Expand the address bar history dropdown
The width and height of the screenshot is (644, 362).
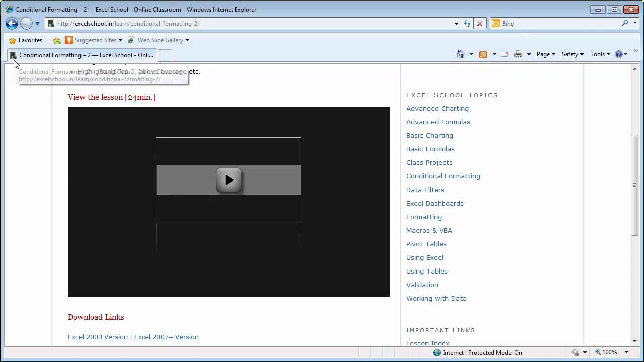point(456,24)
